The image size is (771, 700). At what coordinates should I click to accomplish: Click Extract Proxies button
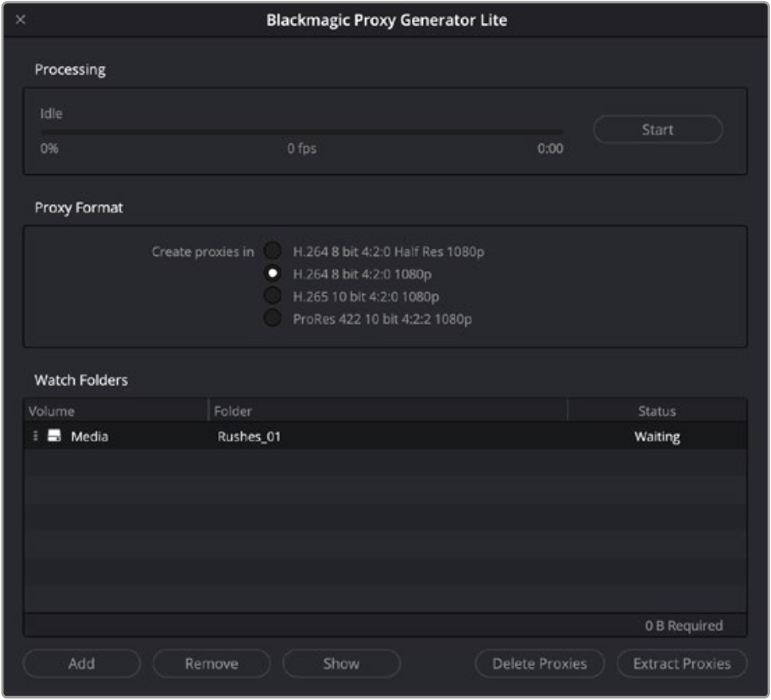pyautogui.click(x=682, y=663)
